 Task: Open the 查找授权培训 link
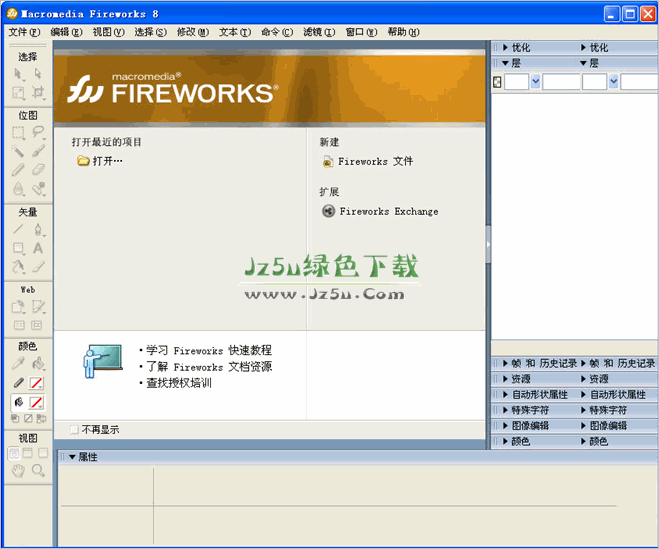[179, 383]
